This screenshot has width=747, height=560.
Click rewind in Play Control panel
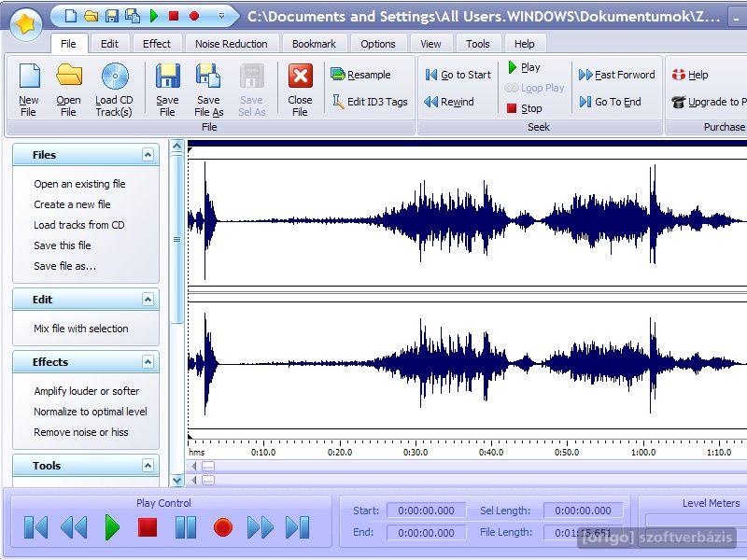74,527
